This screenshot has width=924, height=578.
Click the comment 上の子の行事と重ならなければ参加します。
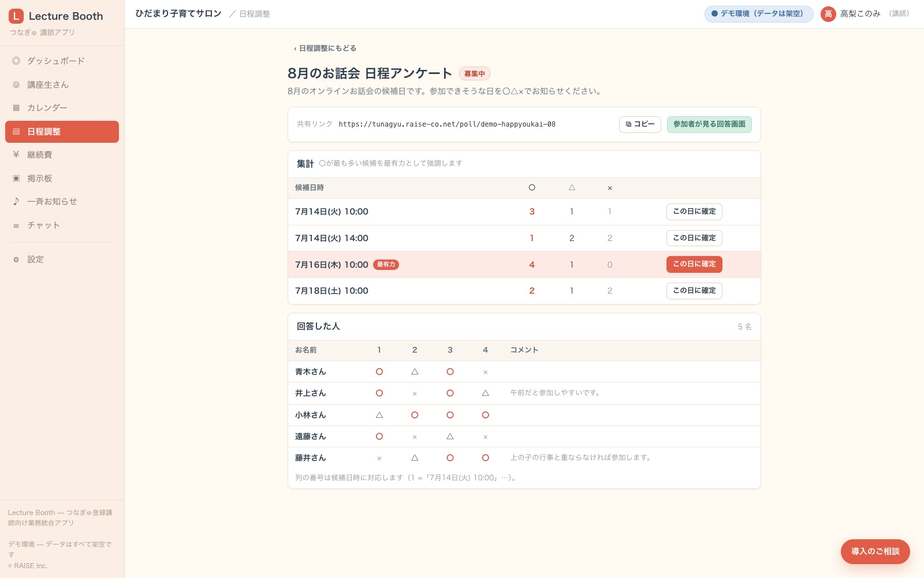(x=582, y=458)
